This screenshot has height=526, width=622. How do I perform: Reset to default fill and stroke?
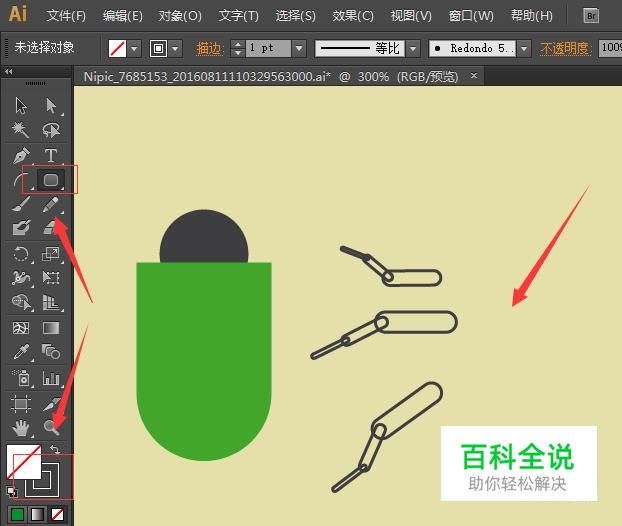click(x=12, y=492)
